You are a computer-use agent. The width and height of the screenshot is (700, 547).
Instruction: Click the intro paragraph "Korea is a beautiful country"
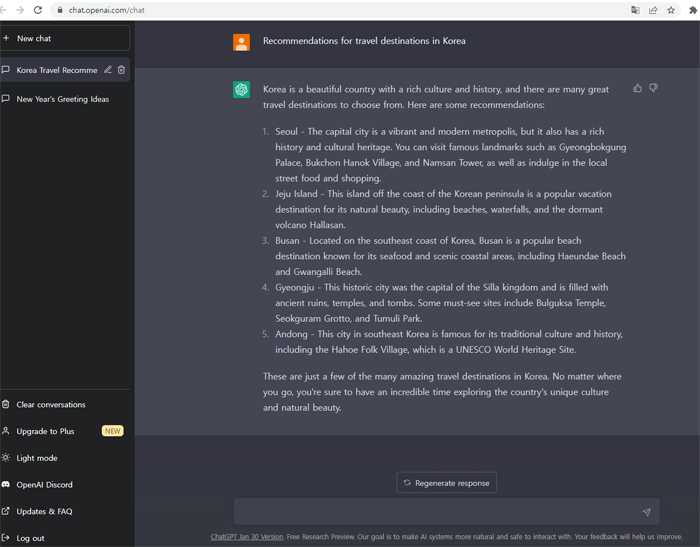click(x=436, y=97)
